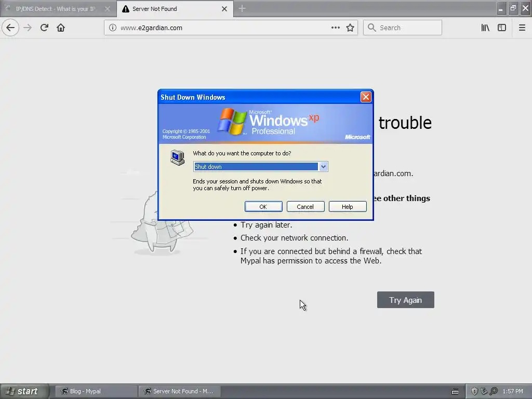Click the 'Ends your session' description text
532x399 pixels.
257,184
